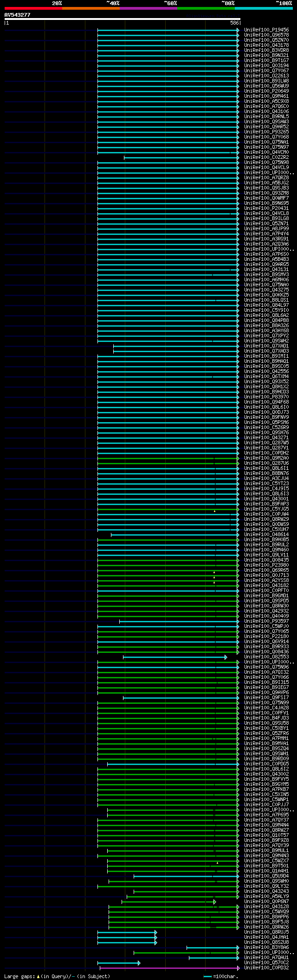The image size is (297, 980).
Task: Click the cyan =100char scale legend
Action: [x=220, y=976]
